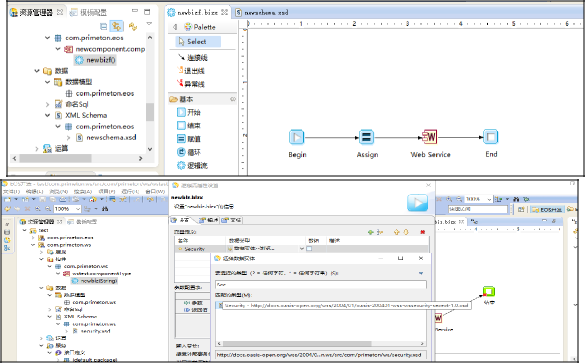The width and height of the screenshot is (585, 363).
Task: Expand the 运算 node in the upper tree
Action: [37, 148]
